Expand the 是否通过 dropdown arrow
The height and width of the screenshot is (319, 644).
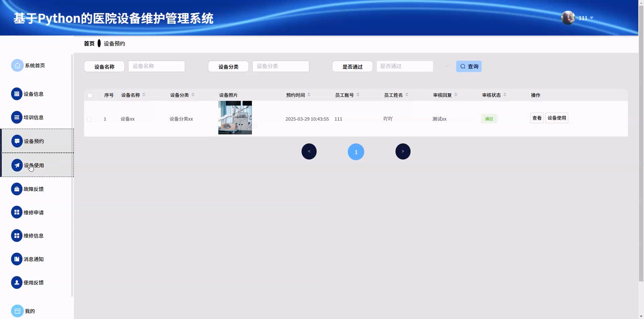point(447,66)
